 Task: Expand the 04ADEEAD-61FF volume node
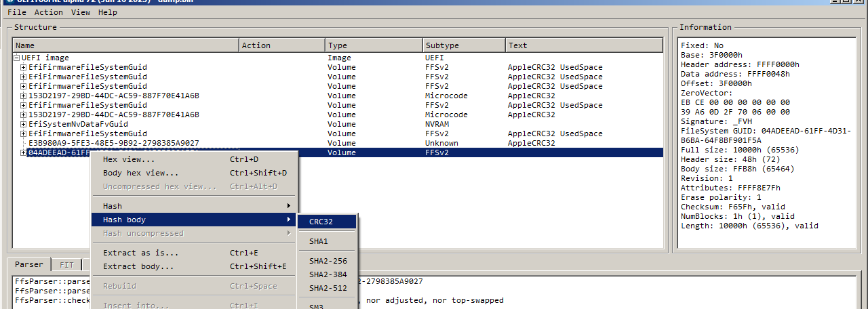point(24,153)
